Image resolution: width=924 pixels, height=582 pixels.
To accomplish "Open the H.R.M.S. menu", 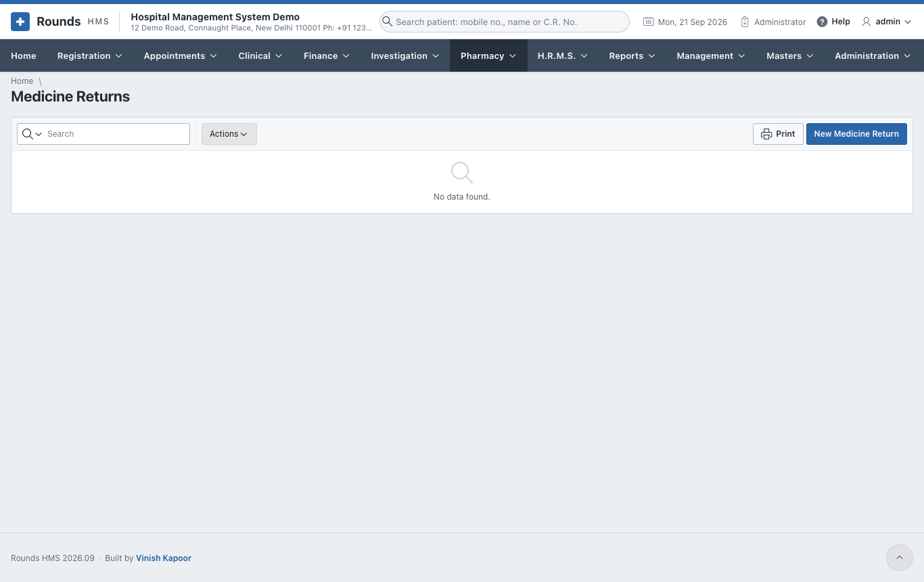I will (563, 55).
